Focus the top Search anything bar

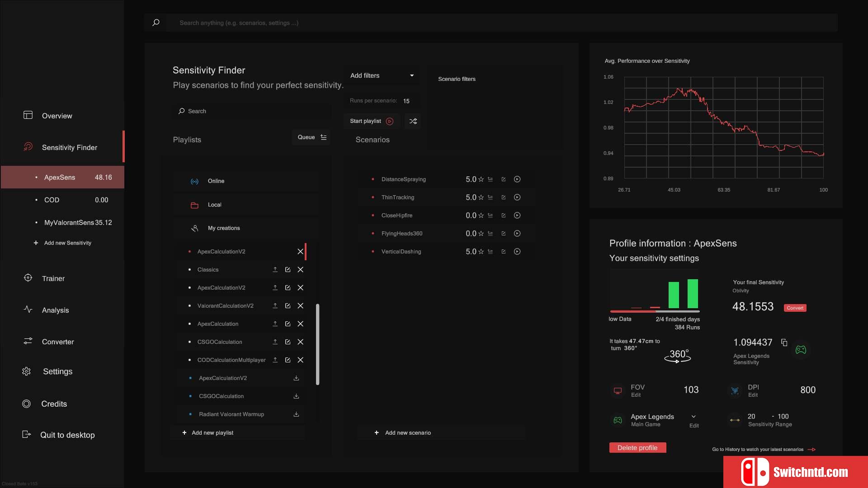pyautogui.click(x=502, y=23)
